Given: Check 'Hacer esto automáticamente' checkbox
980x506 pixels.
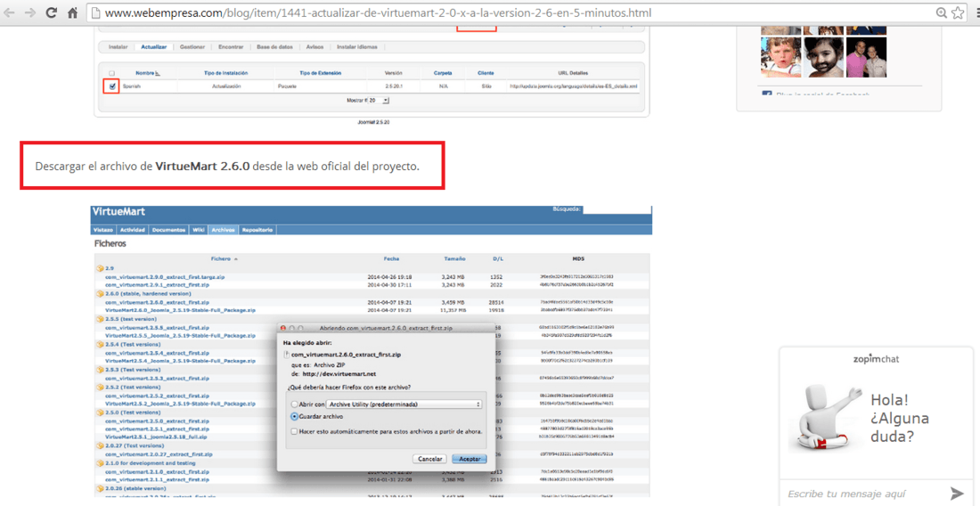Looking at the screenshot, I should pyautogui.click(x=294, y=431).
